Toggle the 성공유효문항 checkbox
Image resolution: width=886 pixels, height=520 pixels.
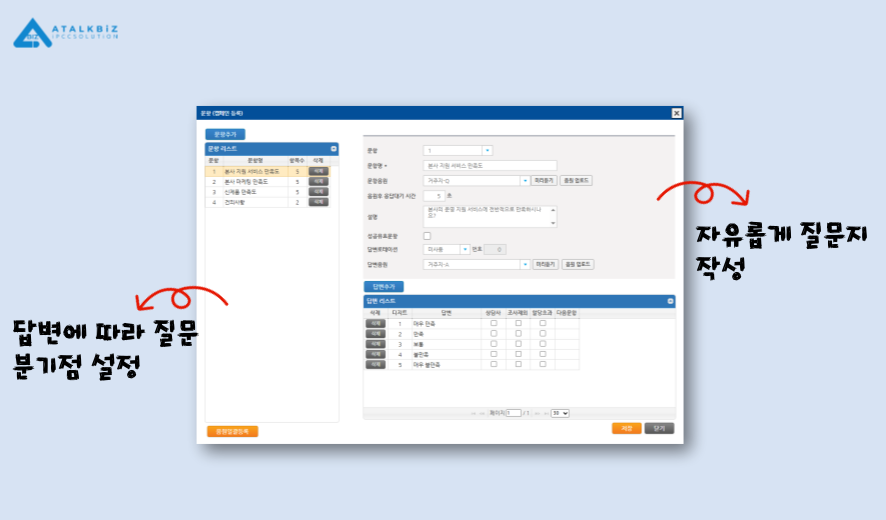coord(428,235)
